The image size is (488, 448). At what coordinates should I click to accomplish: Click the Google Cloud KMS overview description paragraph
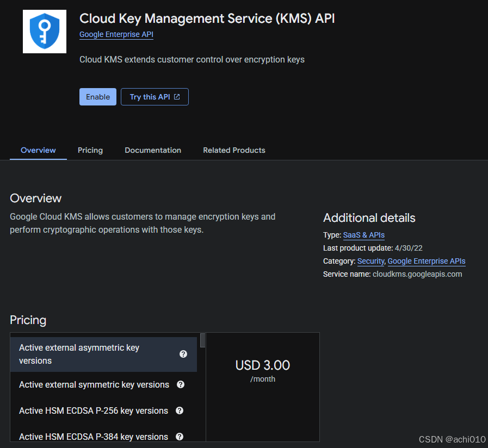[x=143, y=223]
